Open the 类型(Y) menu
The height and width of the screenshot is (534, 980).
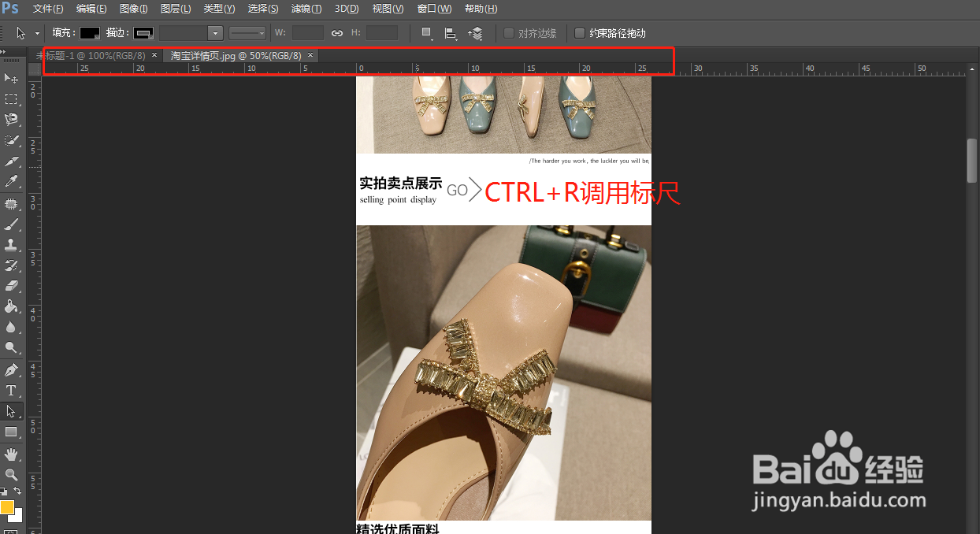click(219, 9)
